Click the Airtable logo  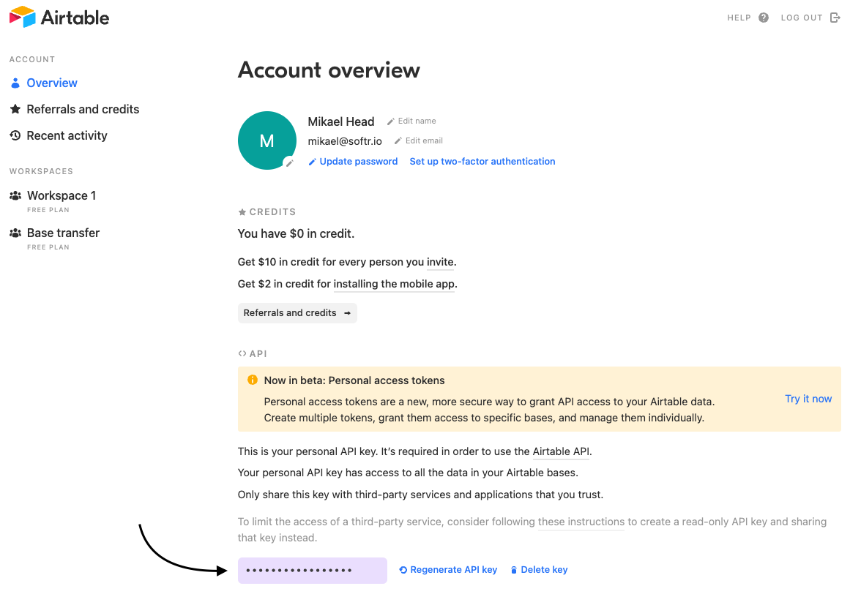click(x=59, y=17)
